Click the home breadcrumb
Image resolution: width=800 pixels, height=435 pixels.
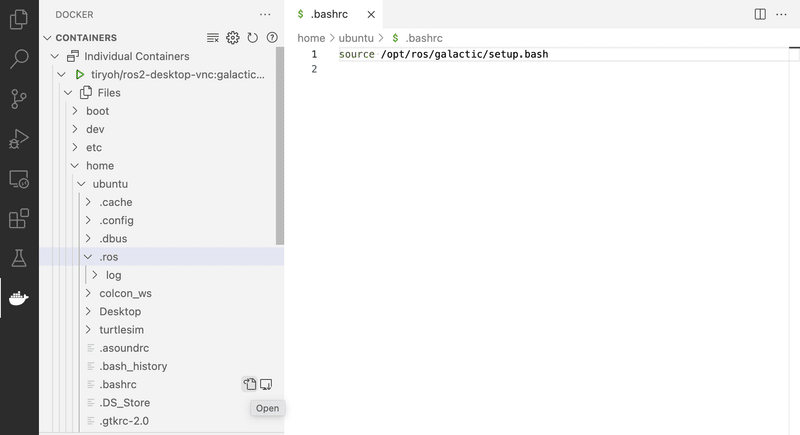(311, 38)
